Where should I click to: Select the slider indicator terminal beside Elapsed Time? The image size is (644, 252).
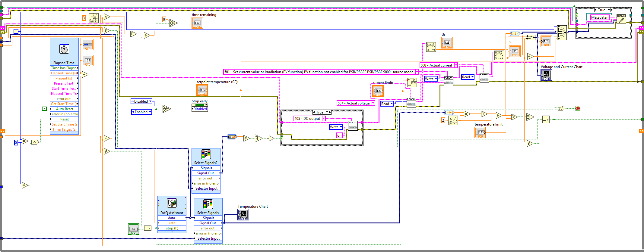(x=88, y=45)
